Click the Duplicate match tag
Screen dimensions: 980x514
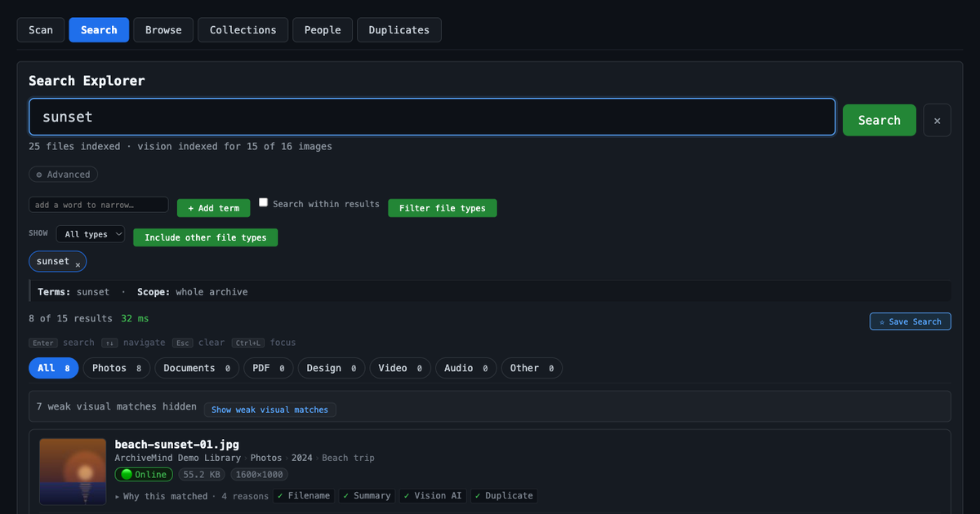[x=503, y=495]
